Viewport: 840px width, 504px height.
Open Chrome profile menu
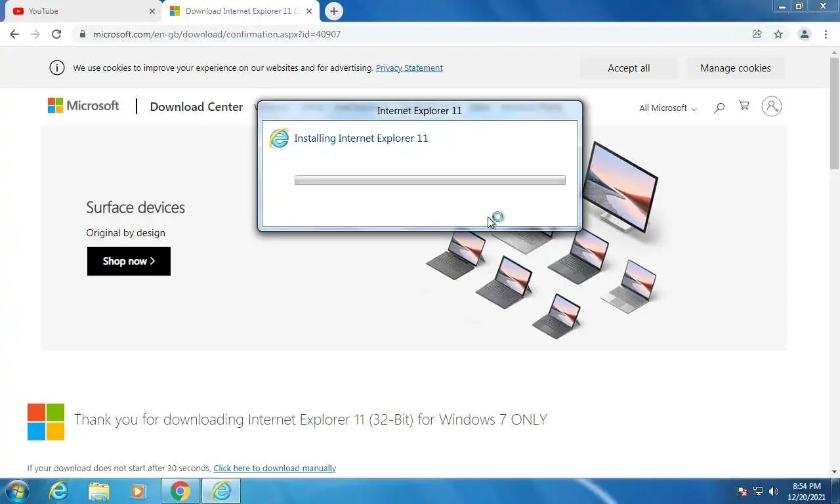(x=805, y=34)
